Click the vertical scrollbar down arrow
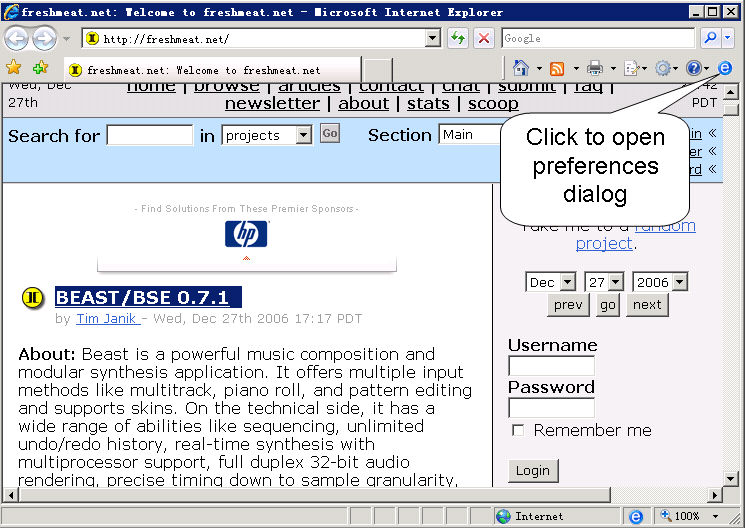The height and width of the screenshot is (528, 745). [731, 478]
